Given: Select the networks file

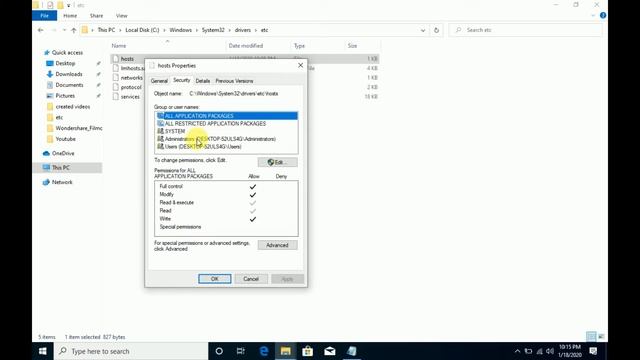Looking at the screenshot, I should point(131,78).
